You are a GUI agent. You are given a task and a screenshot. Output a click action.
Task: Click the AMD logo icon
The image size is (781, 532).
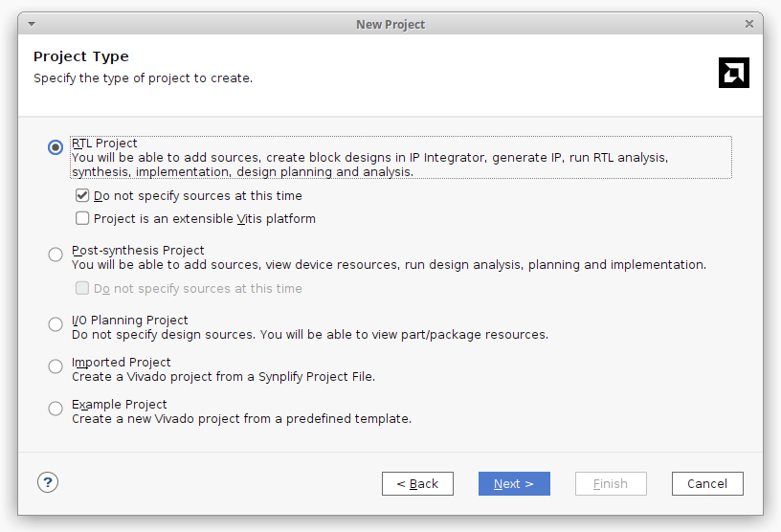pyautogui.click(x=733, y=73)
